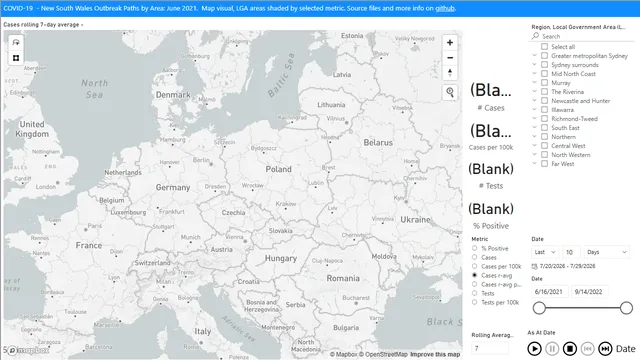Select the Cases r-avg p... metric radio
Image resolution: width=640 pixels, height=360 pixels.
coord(474,284)
